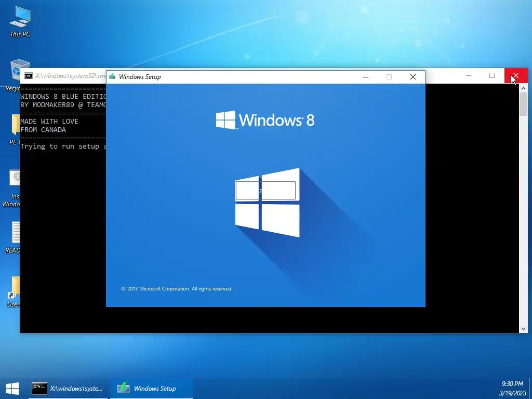
Task: Maximize the command prompt window
Action: pyautogui.click(x=492, y=75)
